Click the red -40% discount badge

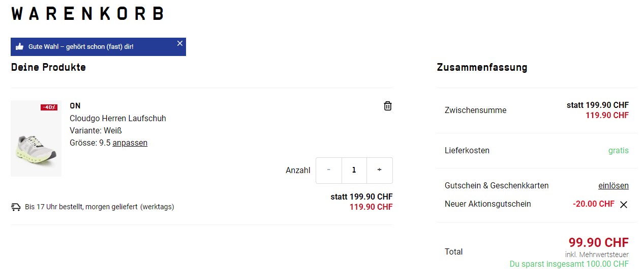(49, 107)
